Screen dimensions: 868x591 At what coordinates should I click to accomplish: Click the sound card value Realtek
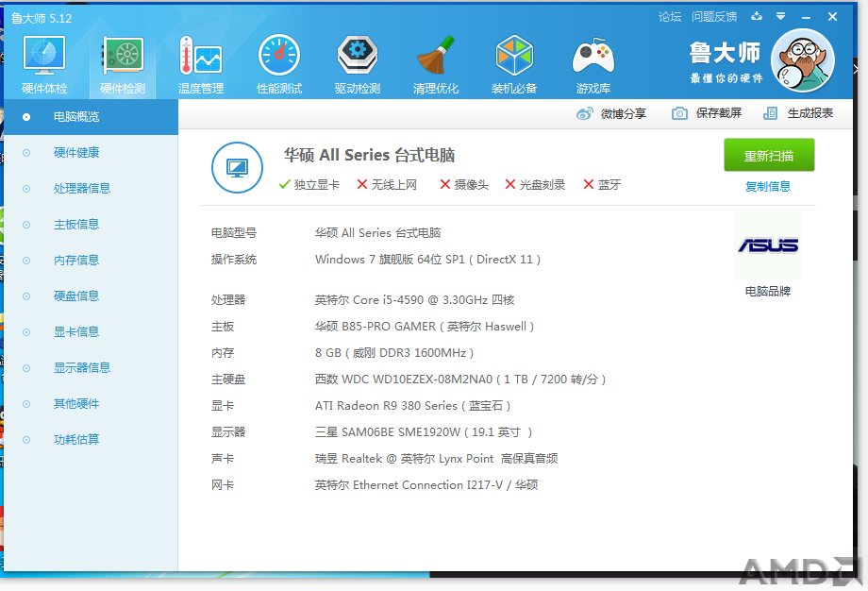pyautogui.click(x=436, y=459)
